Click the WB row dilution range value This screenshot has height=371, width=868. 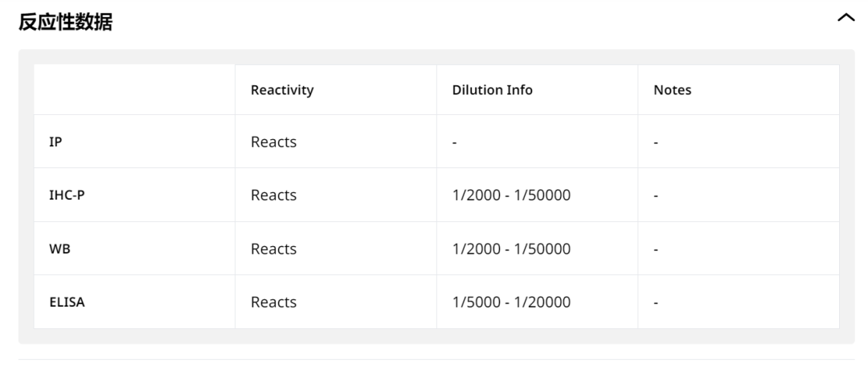[512, 249]
